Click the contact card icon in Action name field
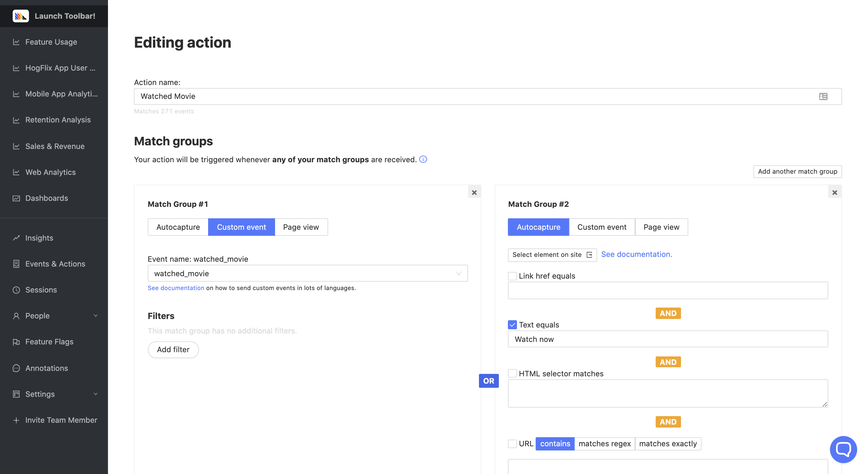The image size is (868, 474). [823, 96]
